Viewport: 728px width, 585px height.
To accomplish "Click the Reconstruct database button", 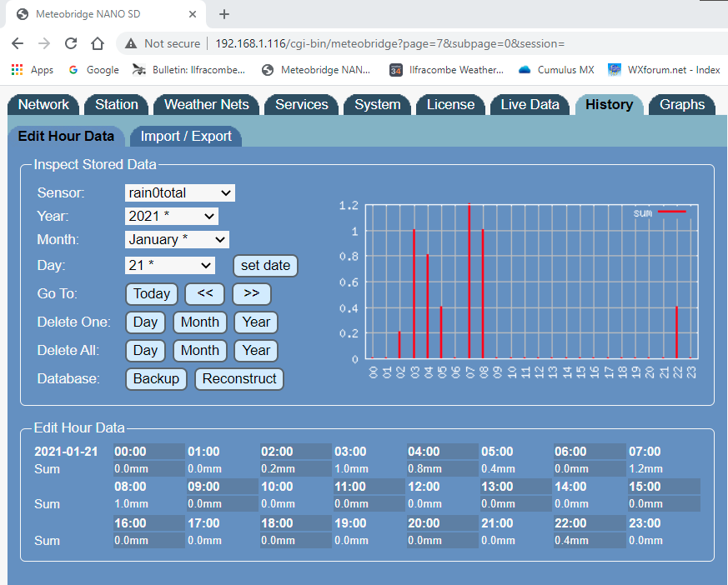I will pos(239,378).
